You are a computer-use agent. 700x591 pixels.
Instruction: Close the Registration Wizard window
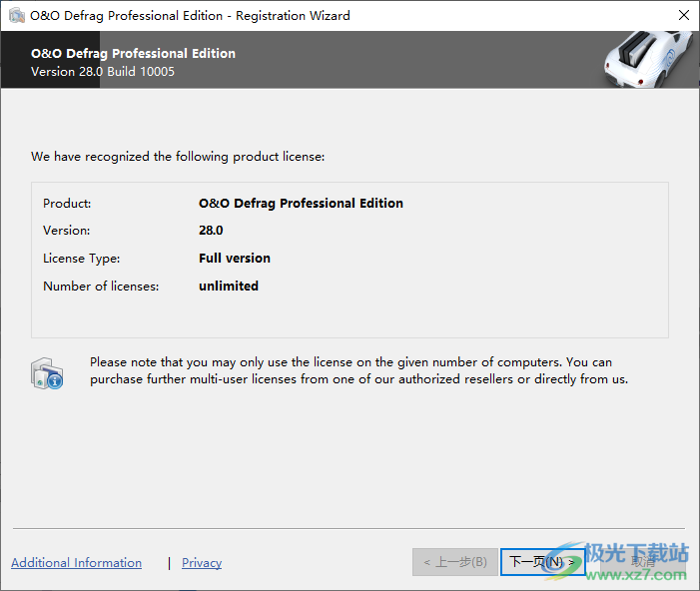[x=683, y=16]
